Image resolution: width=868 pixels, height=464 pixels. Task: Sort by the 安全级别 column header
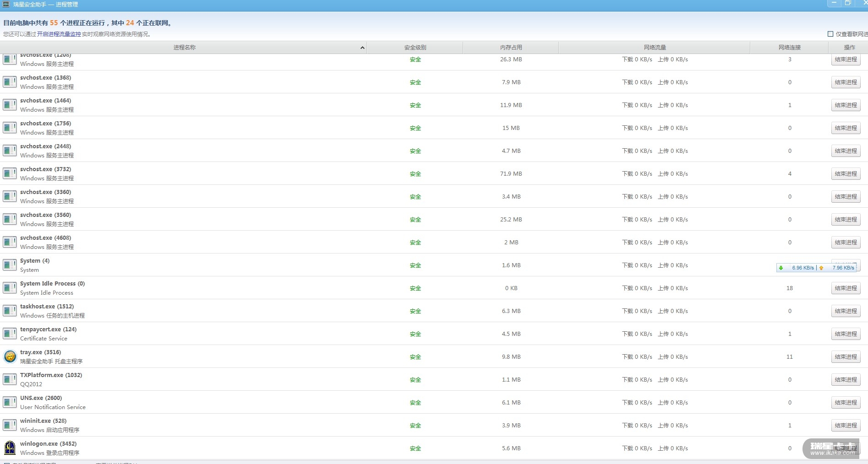click(415, 48)
